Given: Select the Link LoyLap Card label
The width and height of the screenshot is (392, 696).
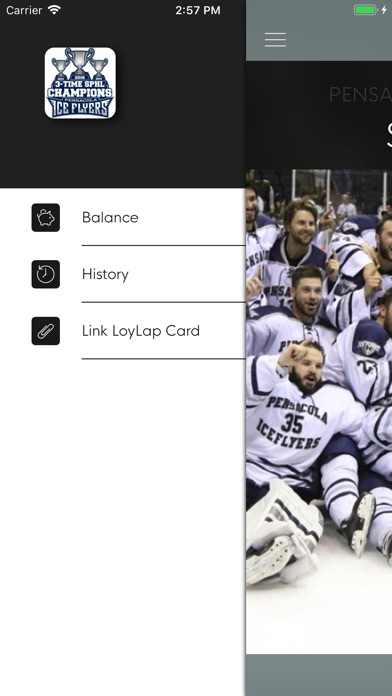Looking at the screenshot, I should 141,331.
